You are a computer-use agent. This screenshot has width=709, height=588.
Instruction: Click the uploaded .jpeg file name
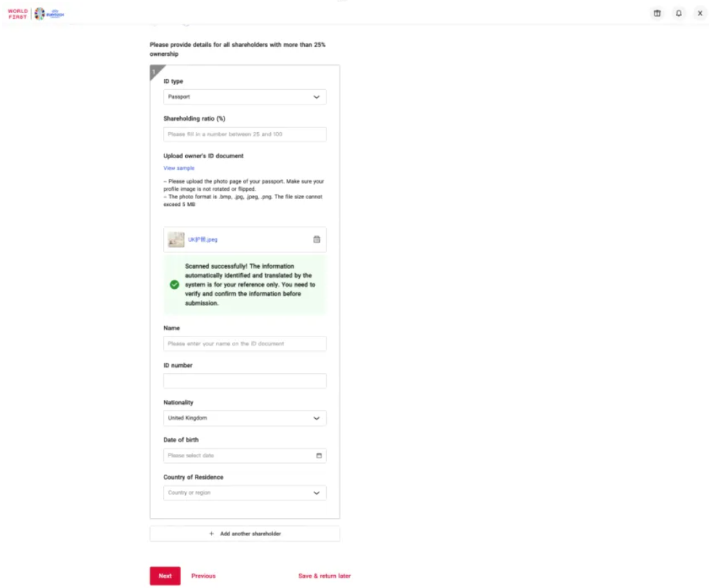pyautogui.click(x=202, y=240)
